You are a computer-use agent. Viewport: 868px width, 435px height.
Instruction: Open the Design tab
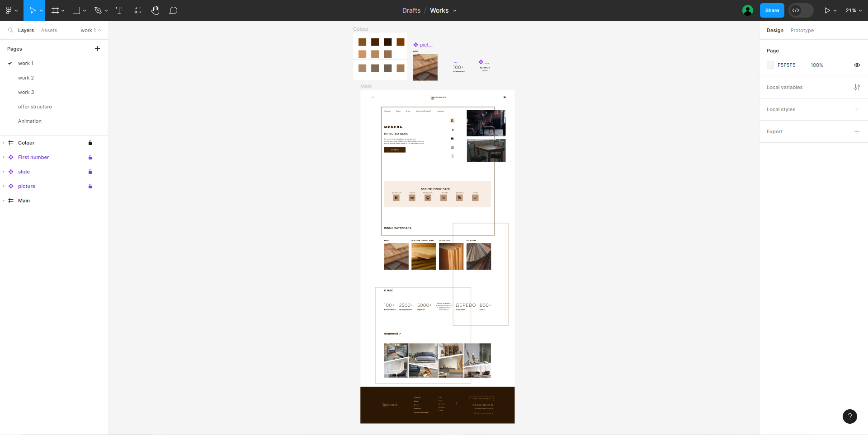(775, 30)
